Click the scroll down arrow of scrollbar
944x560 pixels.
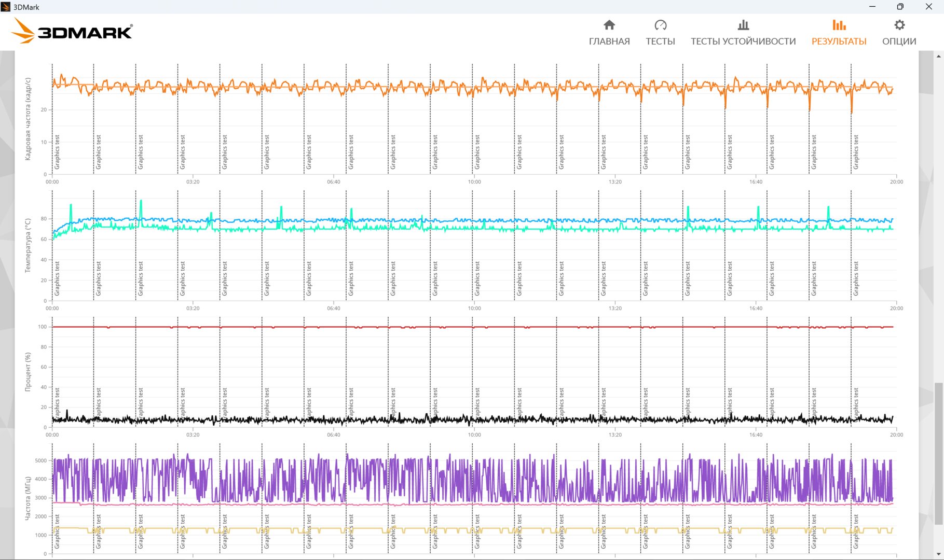tap(939, 554)
